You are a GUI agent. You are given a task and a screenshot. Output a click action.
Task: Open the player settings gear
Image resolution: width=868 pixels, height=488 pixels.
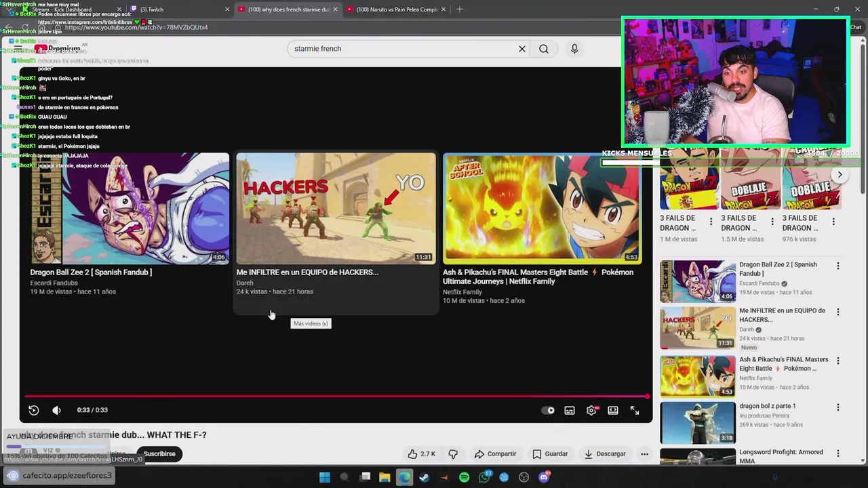(591, 410)
